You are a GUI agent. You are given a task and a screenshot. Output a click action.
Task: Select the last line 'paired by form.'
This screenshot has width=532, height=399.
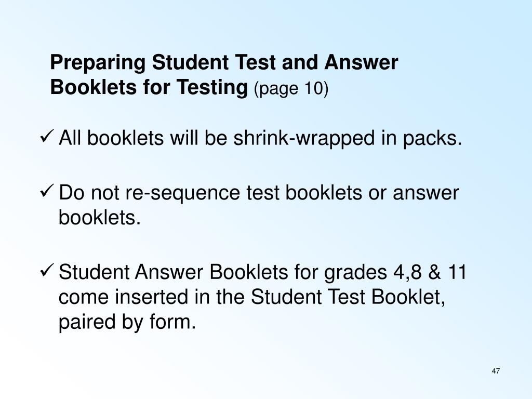[127, 322]
